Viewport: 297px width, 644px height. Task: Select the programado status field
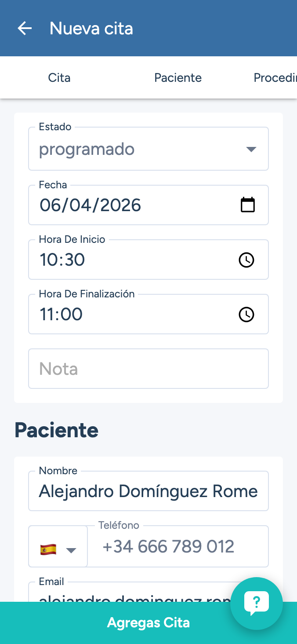pos(132,149)
